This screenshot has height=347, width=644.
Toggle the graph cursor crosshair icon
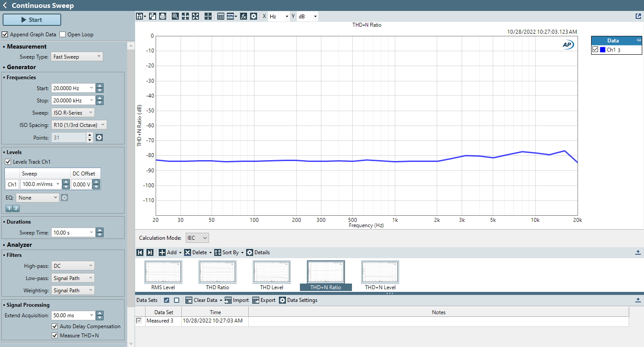pos(208,16)
